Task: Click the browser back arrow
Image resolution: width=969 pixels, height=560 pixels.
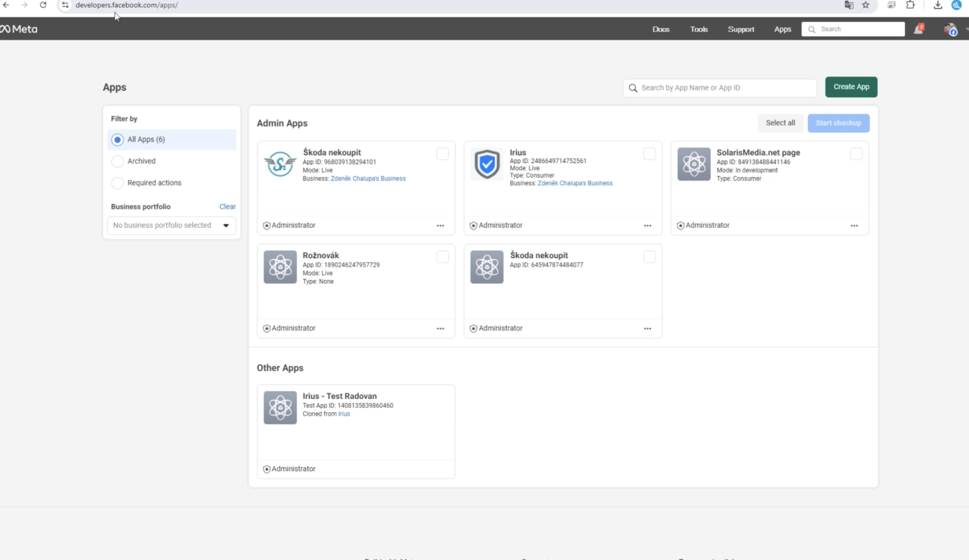Action: point(6,5)
